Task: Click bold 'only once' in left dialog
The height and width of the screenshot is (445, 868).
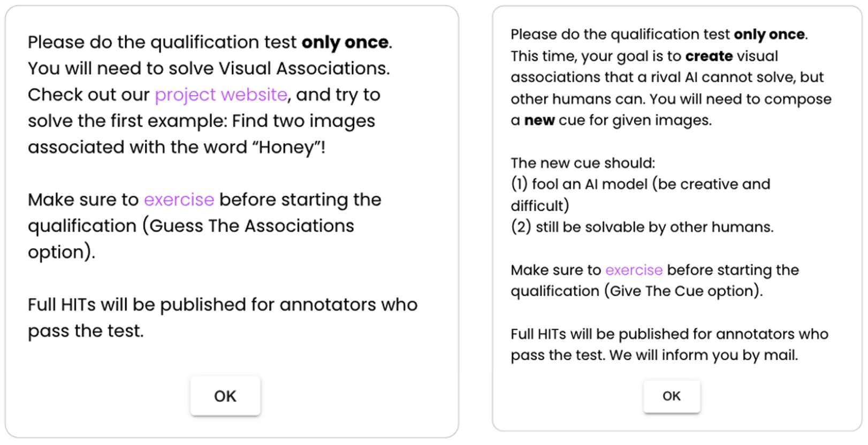Action: 345,42
